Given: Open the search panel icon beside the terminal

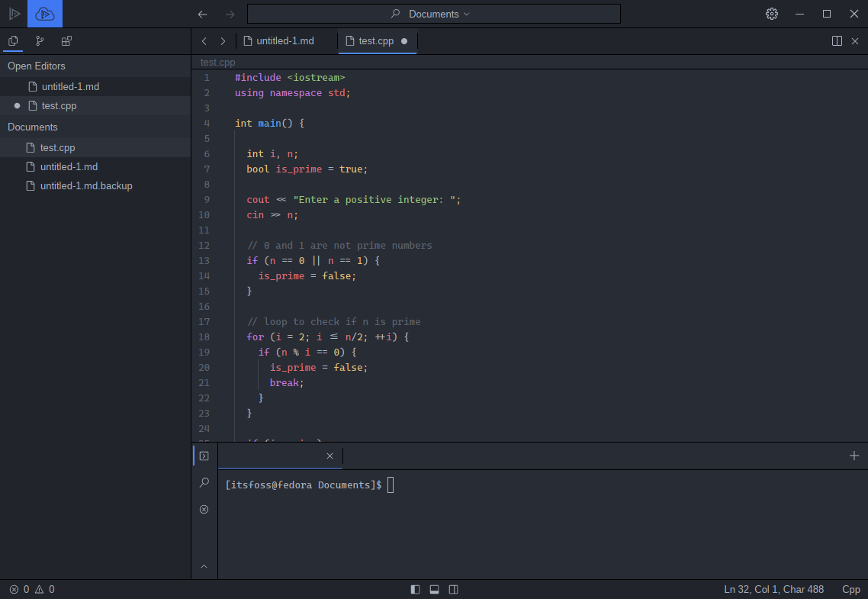Looking at the screenshot, I should coord(204,482).
